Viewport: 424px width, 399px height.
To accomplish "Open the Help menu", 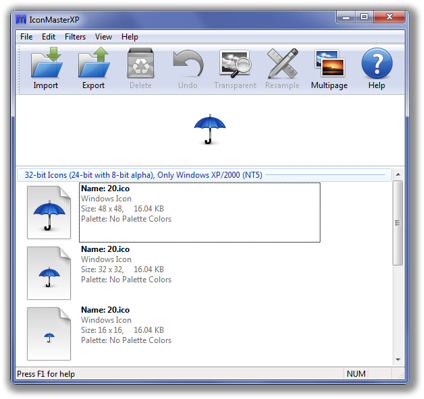I will coord(130,37).
